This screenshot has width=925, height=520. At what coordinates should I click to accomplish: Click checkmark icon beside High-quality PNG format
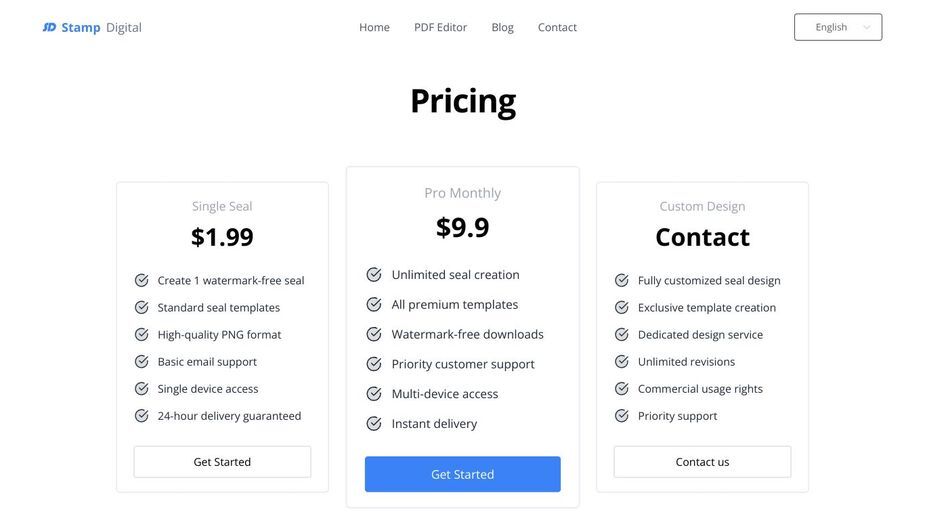(x=142, y=335)
